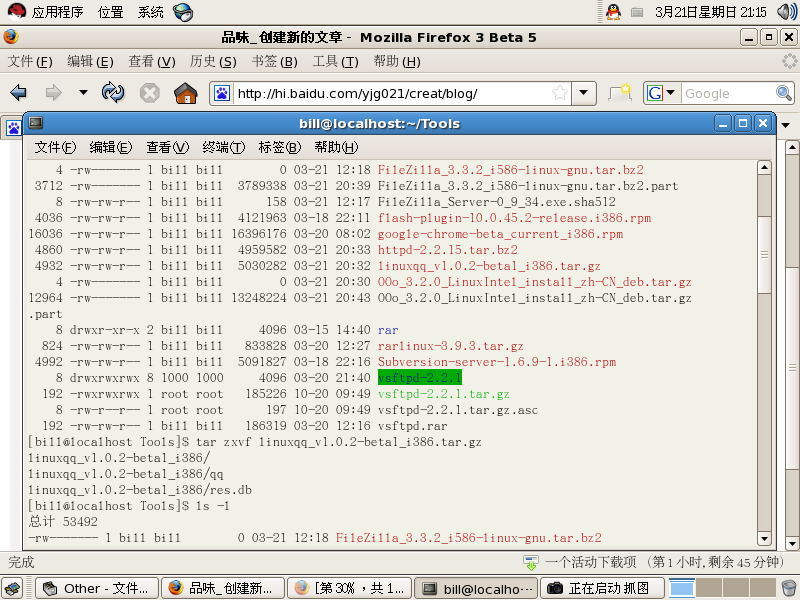Screen dimensions: 800x600
Task: Click the download arrow status bar icon
Action: pos(531,563)
